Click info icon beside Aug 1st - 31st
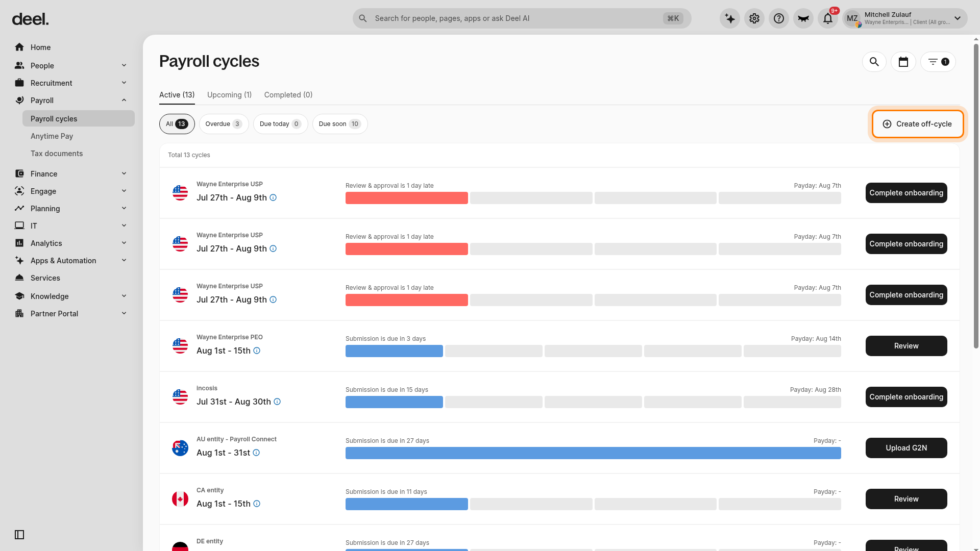The image size is (980, 551). coord(256,453)
